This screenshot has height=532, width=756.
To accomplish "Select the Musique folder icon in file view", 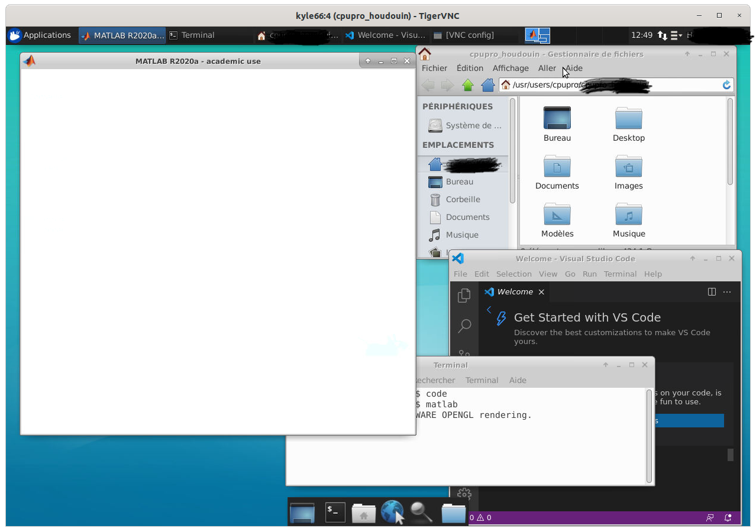I will point(628,220).
